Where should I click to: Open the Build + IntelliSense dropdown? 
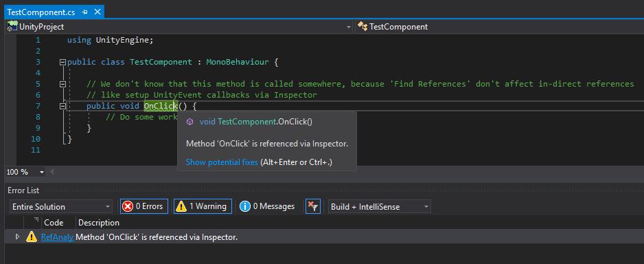380,206
